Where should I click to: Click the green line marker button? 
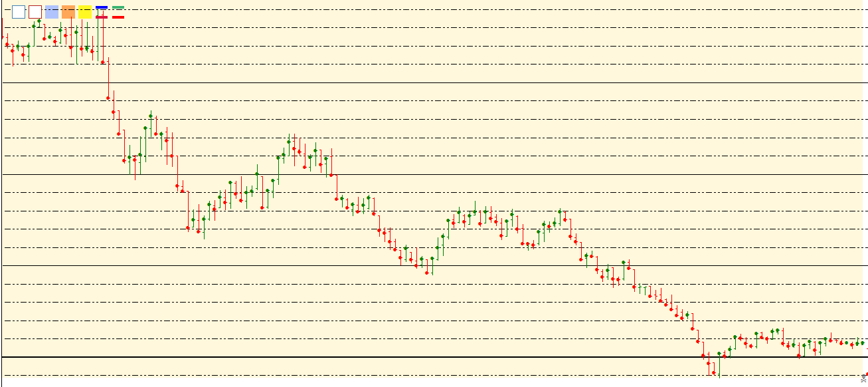coord(118,7)
